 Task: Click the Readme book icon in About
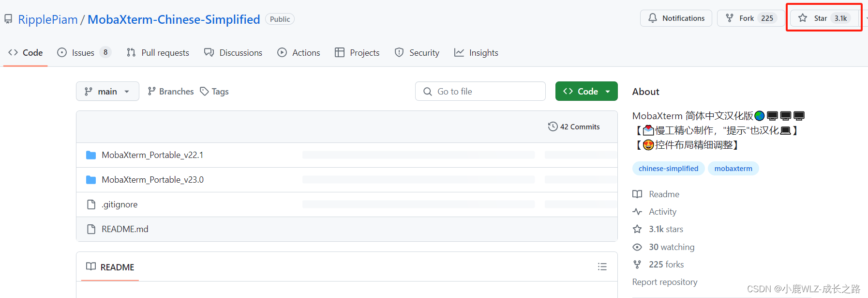pyautogui.click(x=637, y=194)
